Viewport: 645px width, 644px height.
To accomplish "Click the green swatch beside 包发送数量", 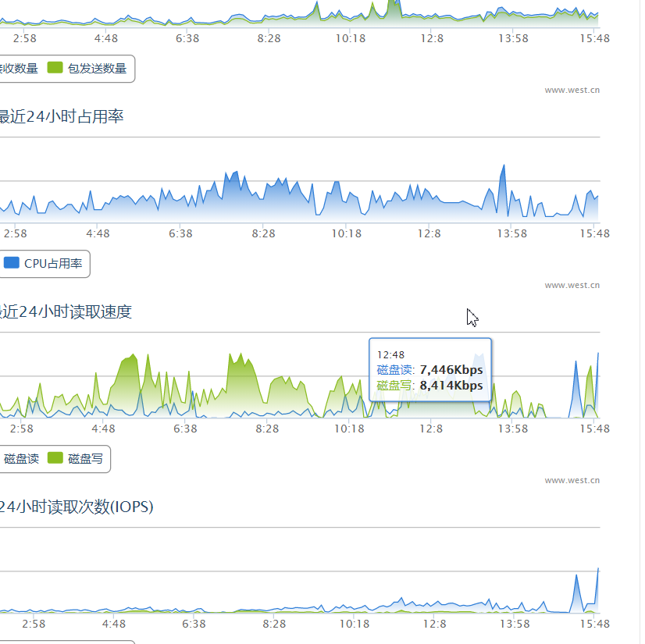I will tap(55, 68).
